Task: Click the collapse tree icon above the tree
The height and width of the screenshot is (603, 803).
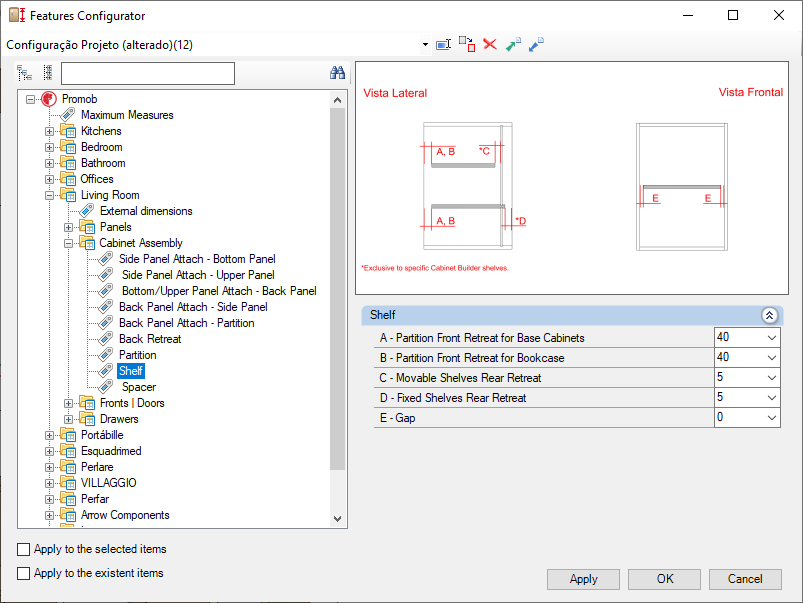Action: pos(48,73)
